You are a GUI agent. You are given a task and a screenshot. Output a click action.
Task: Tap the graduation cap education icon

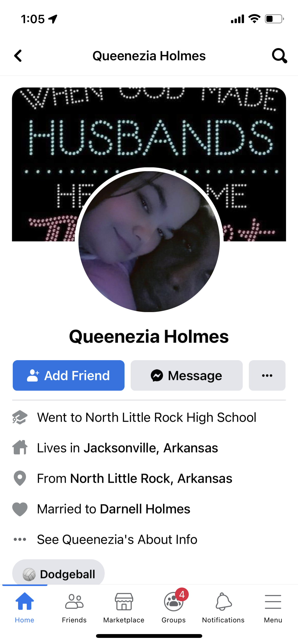point(20,417)
